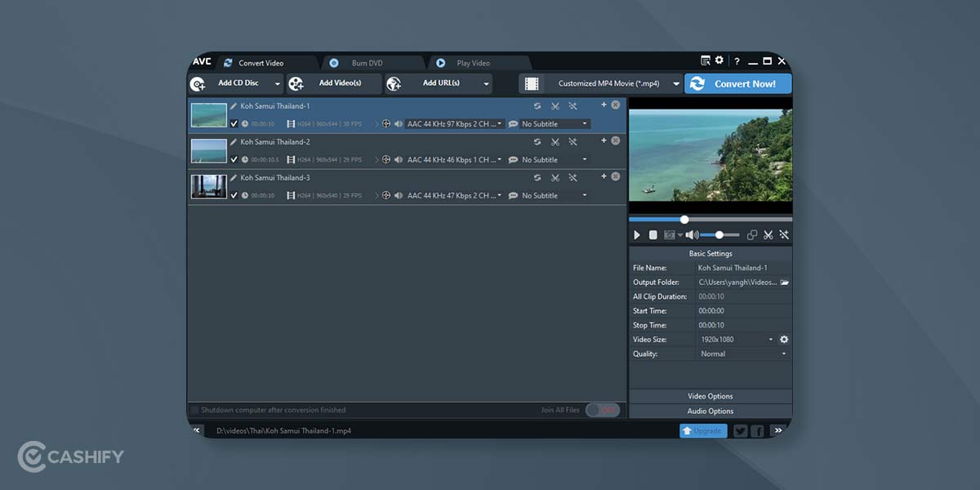The height and width of the screenshot is (490, 980).
Task: Enable shutdown computer after conversion finished
Action: (x=195, y=409)
